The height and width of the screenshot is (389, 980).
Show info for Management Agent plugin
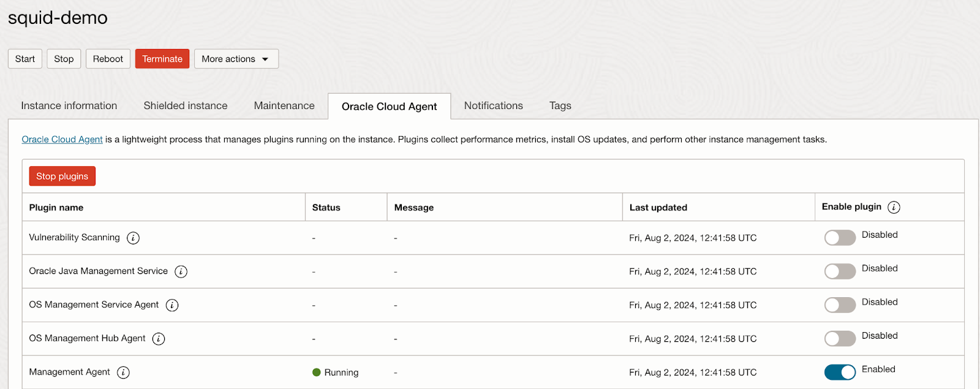tap(123, 372)
